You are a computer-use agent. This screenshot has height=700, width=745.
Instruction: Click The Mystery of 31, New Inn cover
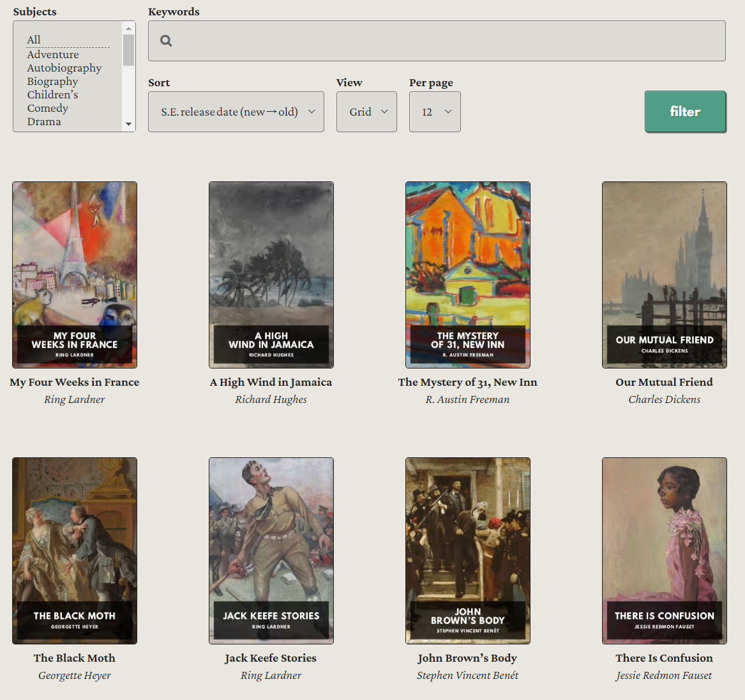coord(467,274)
